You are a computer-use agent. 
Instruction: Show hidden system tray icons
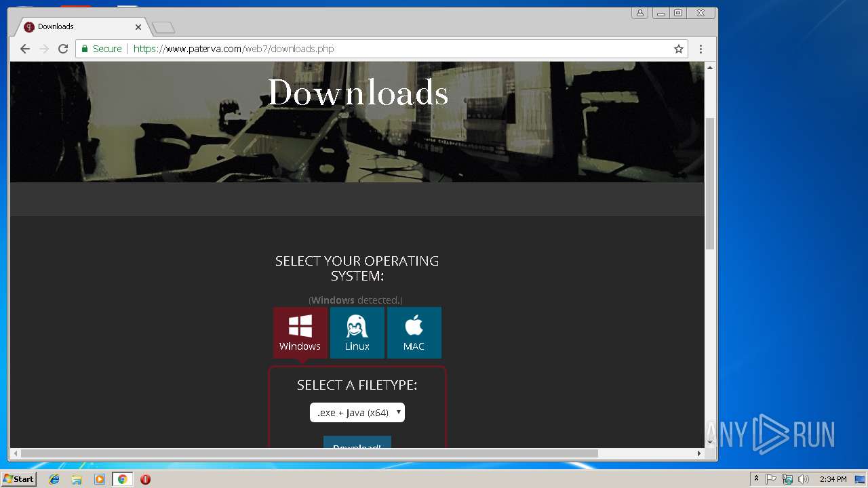756,479
